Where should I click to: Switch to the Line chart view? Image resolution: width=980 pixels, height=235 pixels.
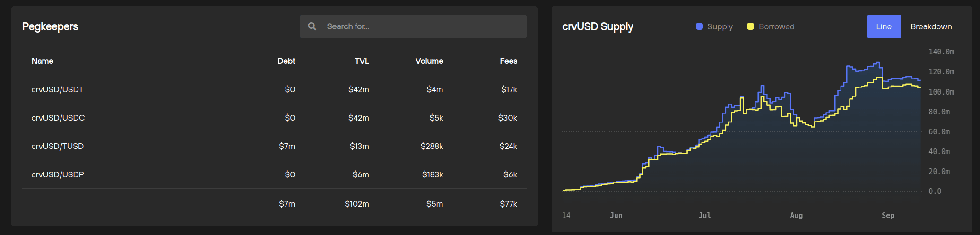click(x=884, y=26)
